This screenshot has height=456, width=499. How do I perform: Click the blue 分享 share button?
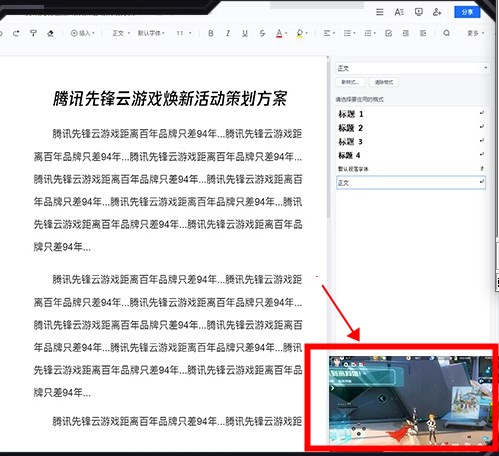point(467,12)
